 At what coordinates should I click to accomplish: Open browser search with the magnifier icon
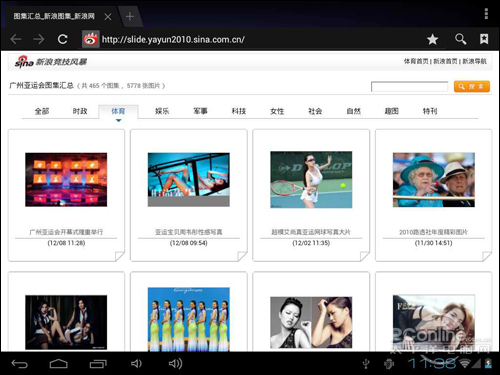coord(460,39)
